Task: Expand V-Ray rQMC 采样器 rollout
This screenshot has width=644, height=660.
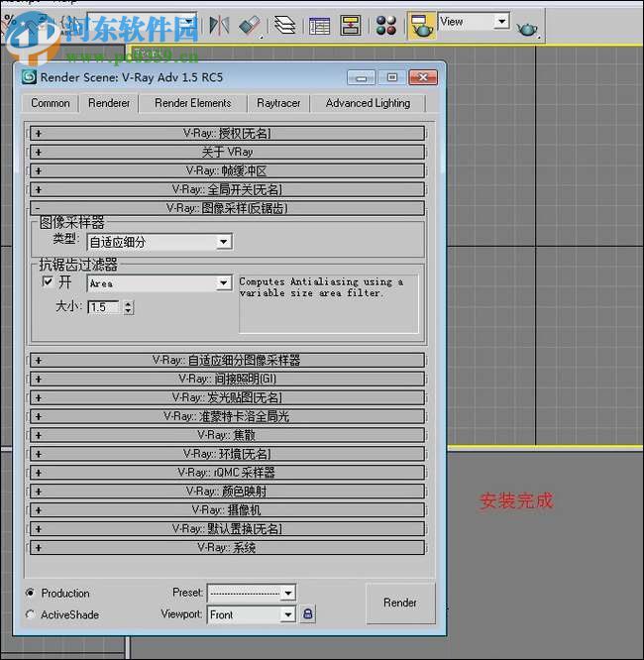Action: [227, 473]
